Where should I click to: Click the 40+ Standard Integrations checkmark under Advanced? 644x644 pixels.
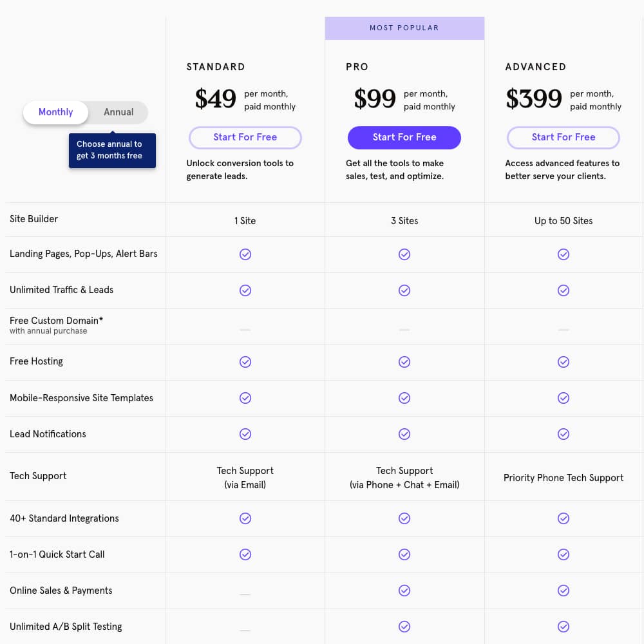pos(563,518)
